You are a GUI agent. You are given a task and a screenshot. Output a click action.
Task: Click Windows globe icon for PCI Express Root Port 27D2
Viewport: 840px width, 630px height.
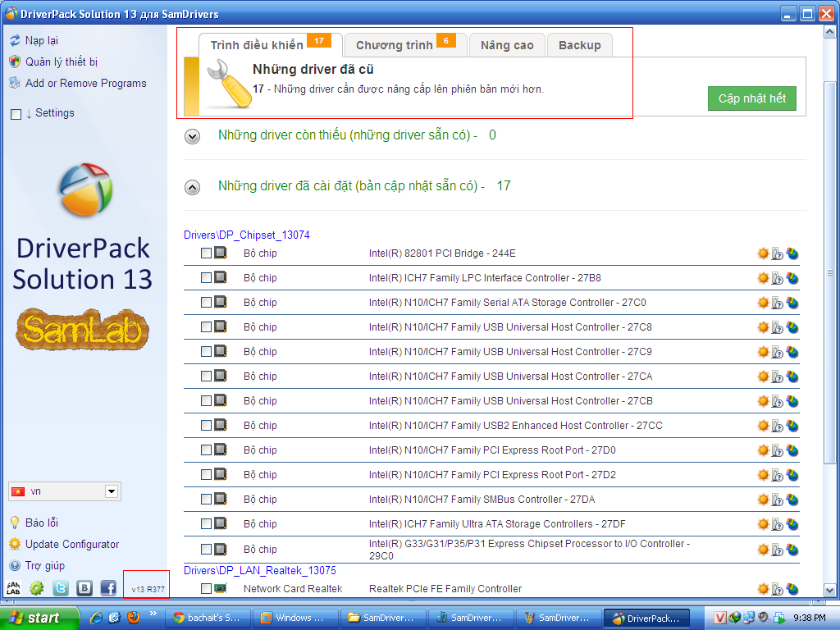792,475
